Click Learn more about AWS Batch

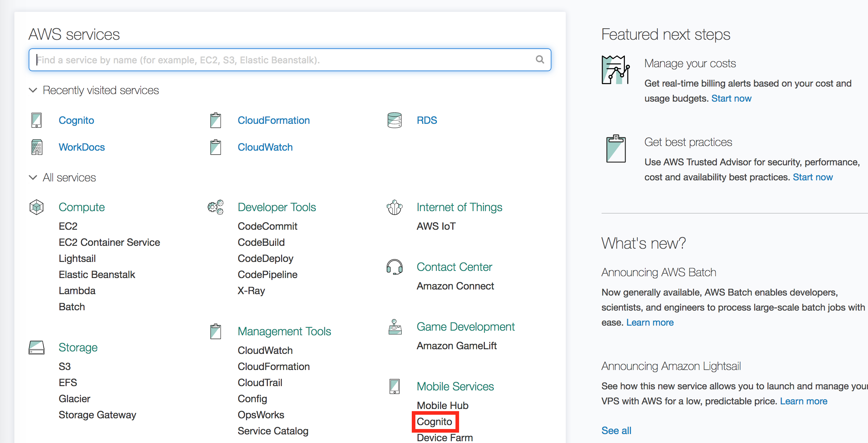[650, 322]
